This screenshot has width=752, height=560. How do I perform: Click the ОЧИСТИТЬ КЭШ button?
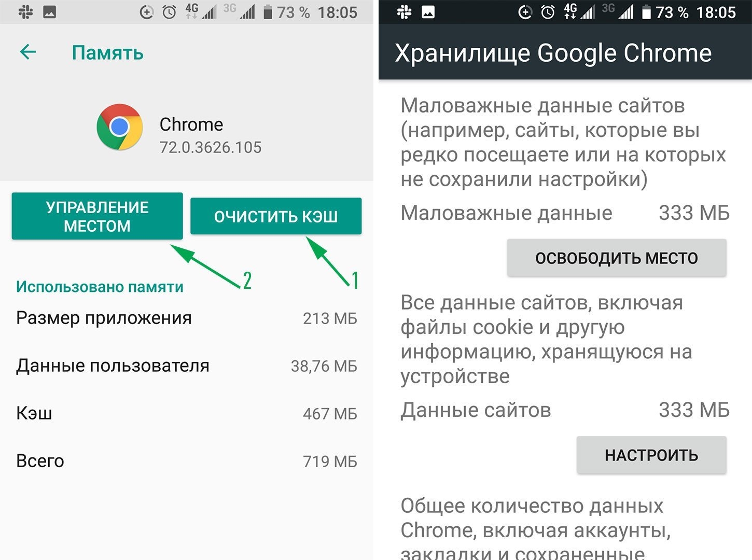(x=276, y=216)
